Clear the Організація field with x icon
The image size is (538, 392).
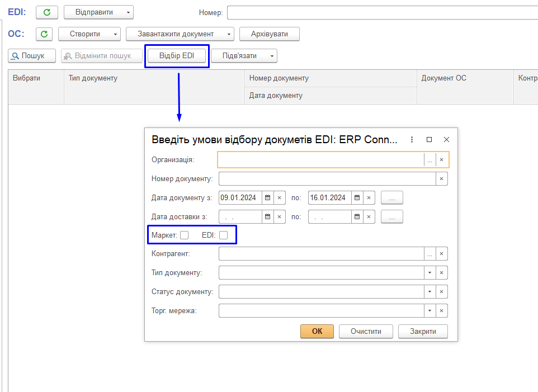coord(441,160)
